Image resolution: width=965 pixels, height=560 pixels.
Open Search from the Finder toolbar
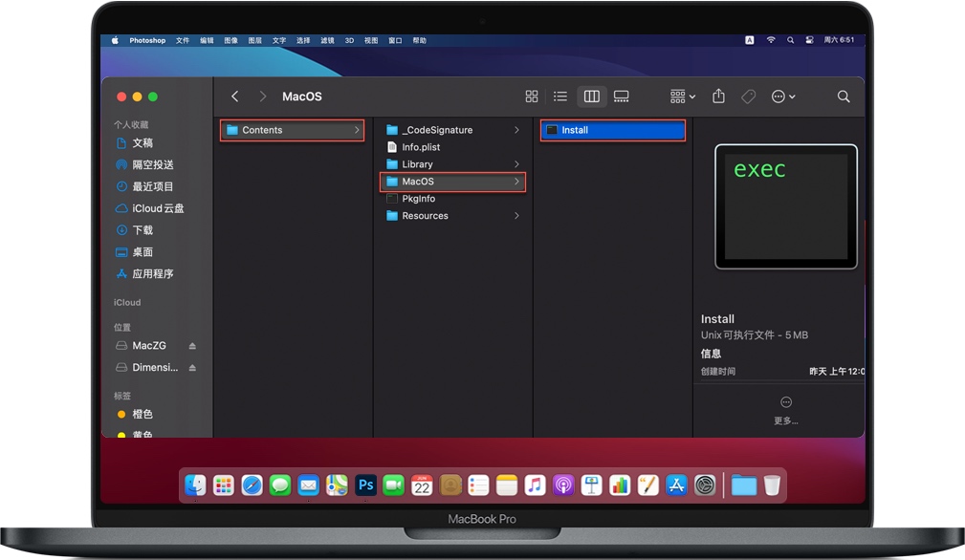(x=844, y=96)
